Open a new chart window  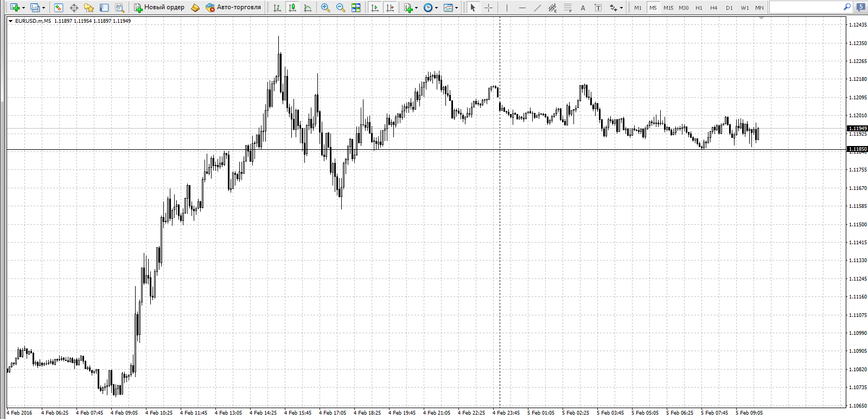15,8
